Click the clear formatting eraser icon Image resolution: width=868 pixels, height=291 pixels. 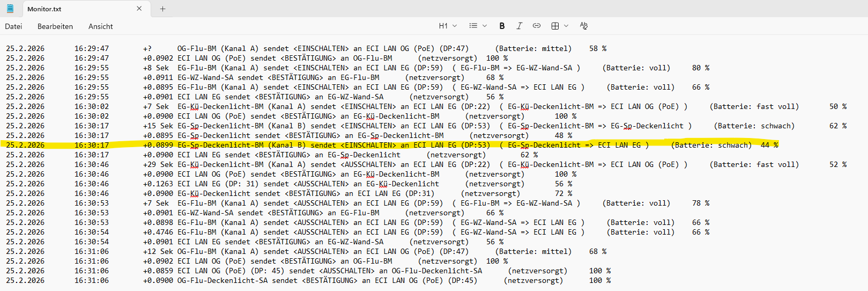(x=584, y=26)
